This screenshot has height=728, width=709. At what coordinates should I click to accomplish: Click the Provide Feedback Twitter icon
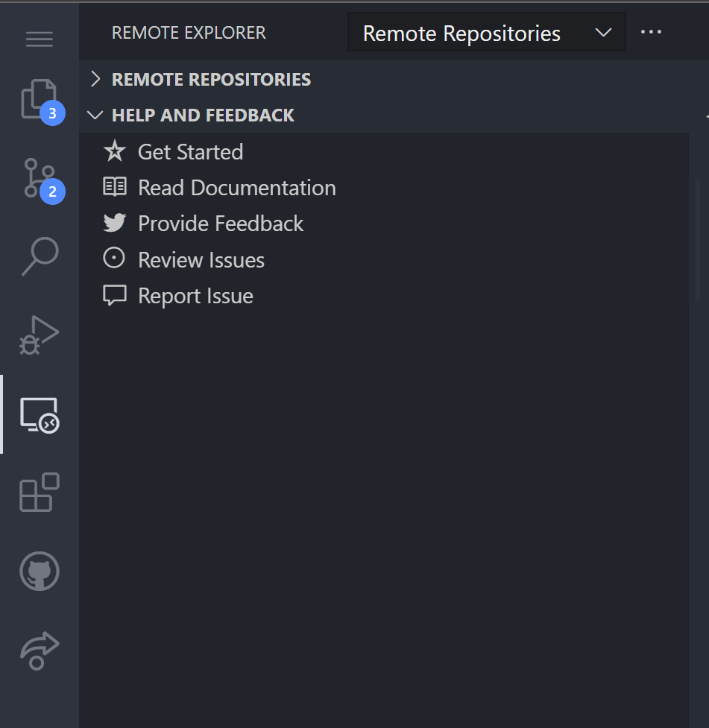pyautogui.click(x=114, y=223)
